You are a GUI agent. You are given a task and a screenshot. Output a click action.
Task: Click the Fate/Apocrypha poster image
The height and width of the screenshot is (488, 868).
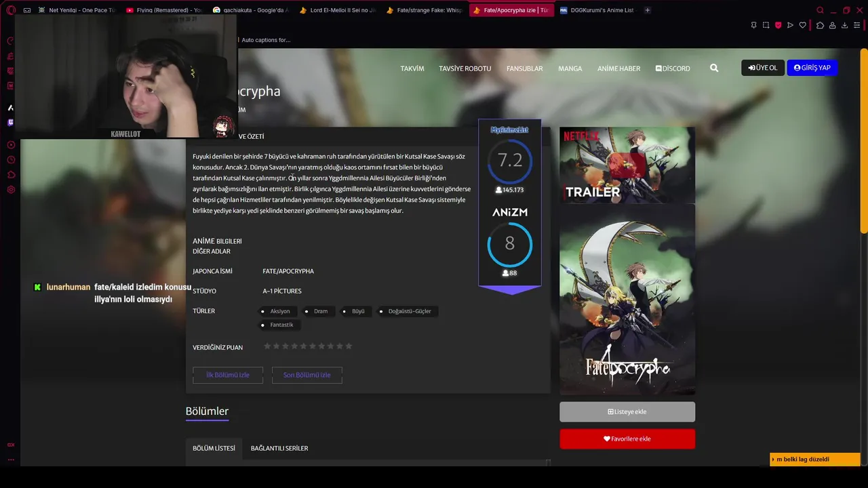click(x=627, y=299)
